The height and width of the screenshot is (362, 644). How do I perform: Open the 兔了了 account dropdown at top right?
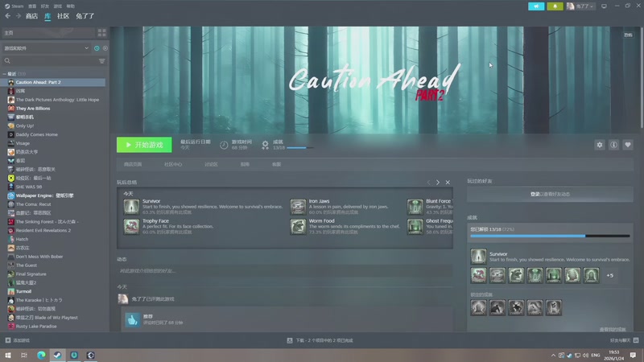click(580, 6)
